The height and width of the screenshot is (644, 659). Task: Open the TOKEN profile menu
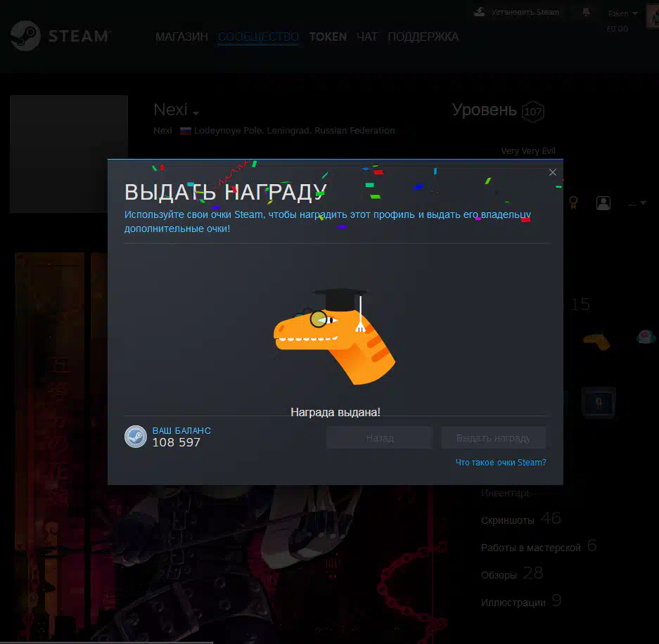328,37
